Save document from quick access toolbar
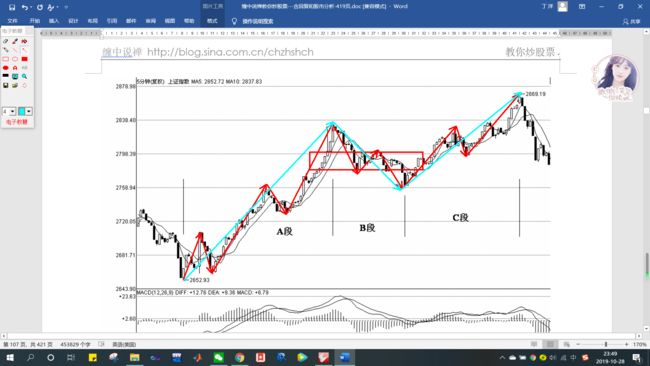650x366 pixels. (12, 7)
